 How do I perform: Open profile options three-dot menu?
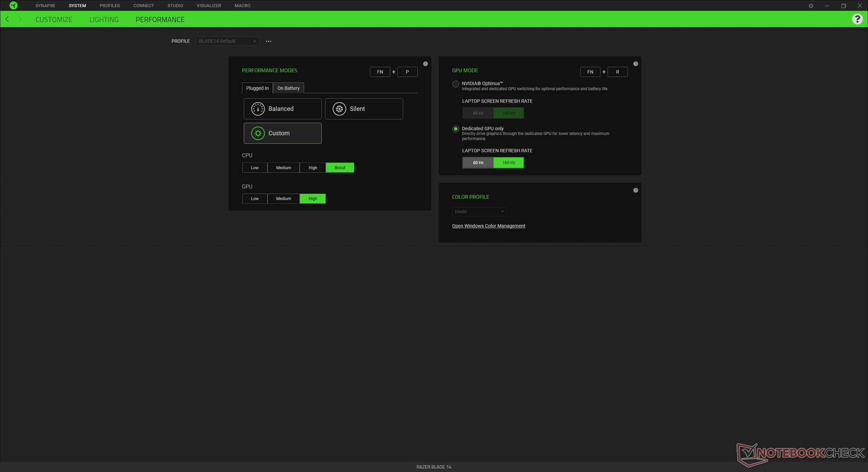point(269,41)
